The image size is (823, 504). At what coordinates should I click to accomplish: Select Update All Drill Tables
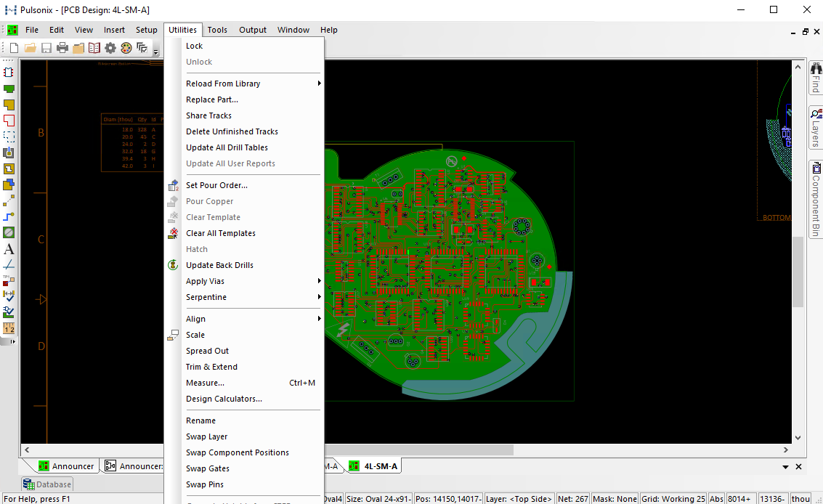coord(244,147)
